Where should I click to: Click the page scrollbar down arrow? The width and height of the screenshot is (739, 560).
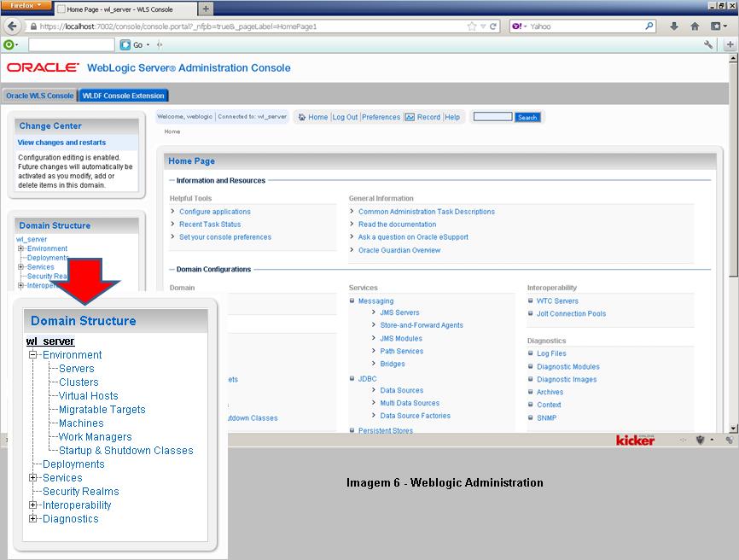[x=733, y=428]
